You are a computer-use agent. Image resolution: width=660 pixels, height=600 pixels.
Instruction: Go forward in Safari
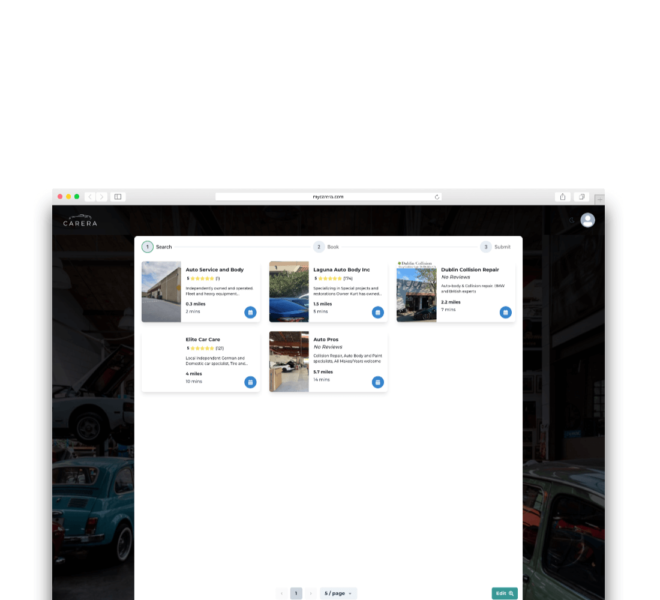pyautogui.click(x=102, y=197)
